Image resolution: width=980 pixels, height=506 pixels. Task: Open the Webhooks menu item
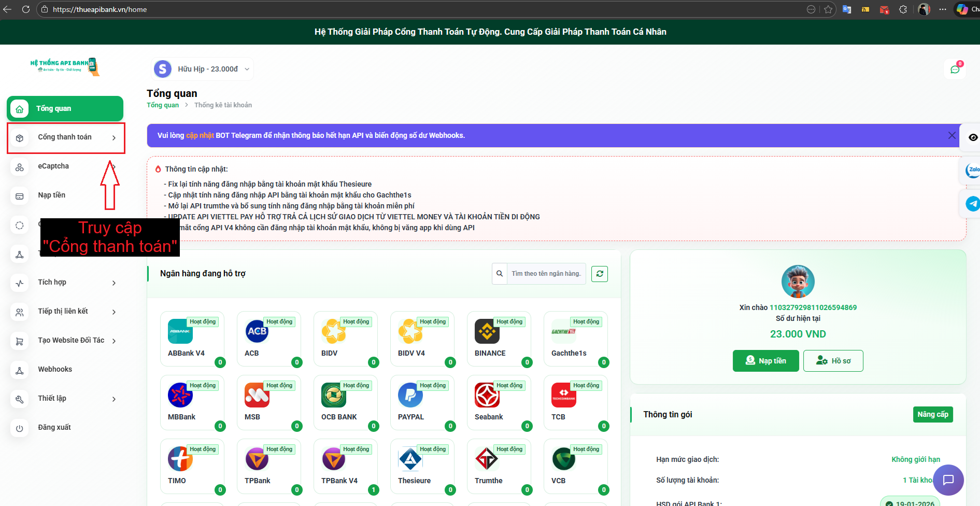[x=55, y=370]
